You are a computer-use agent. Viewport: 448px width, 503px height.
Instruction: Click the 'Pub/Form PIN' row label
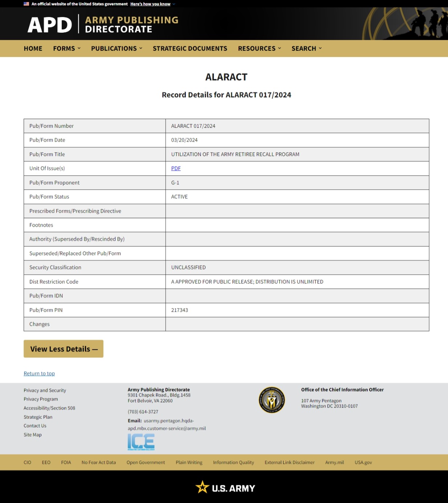coord(46,310)
